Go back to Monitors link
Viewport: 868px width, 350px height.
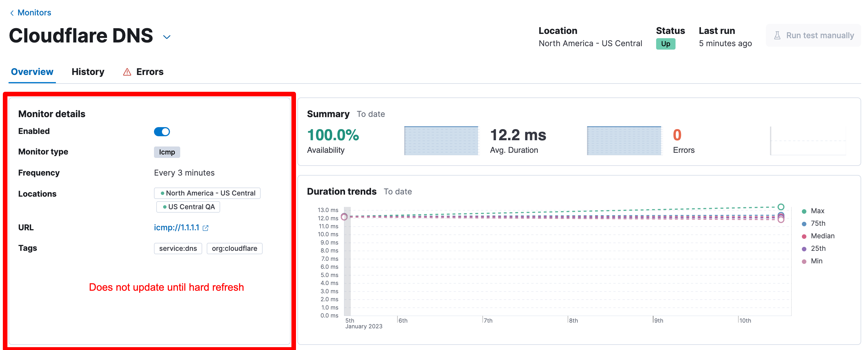pos(34,13)
